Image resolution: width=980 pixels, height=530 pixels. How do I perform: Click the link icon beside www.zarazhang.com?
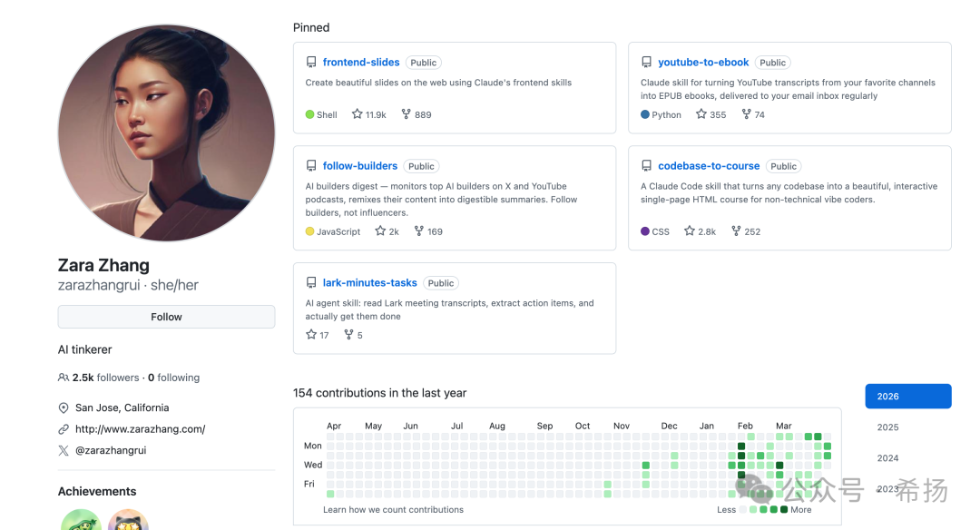tap(64, 428)
